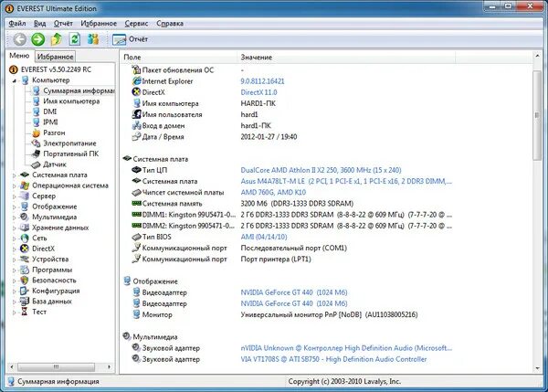The height and width of the screenshot is (392, 548).
Task: Expand the Хранение данных tree node
Action: [15, 228]
